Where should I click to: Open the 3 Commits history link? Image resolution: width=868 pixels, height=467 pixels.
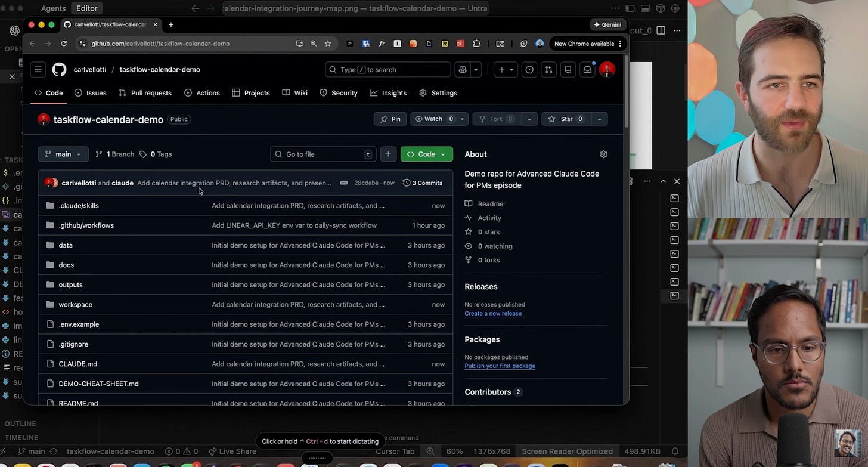click(x=423, y=183)
